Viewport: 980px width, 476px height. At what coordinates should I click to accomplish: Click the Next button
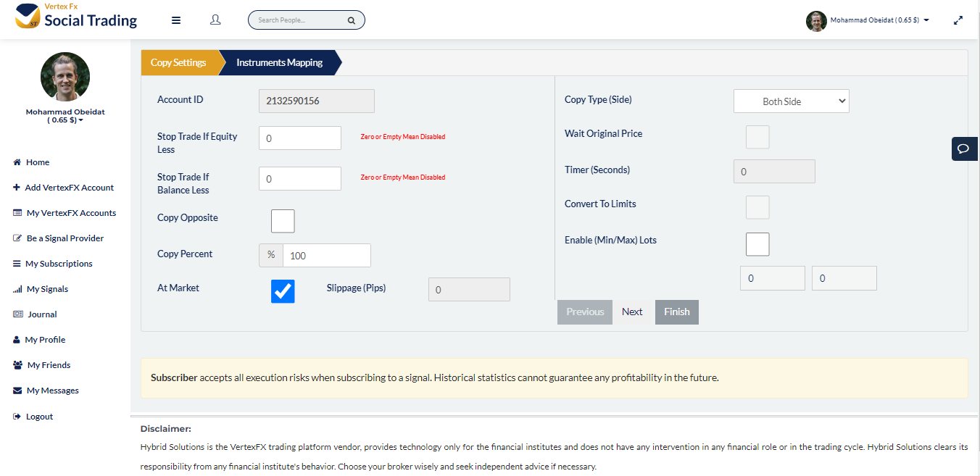coord(632,312)
